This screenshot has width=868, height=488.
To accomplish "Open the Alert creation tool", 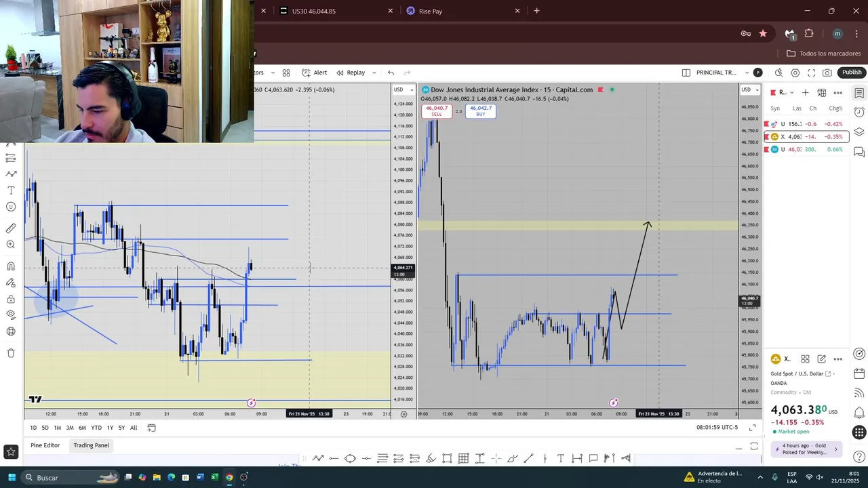I will point(314,73).
